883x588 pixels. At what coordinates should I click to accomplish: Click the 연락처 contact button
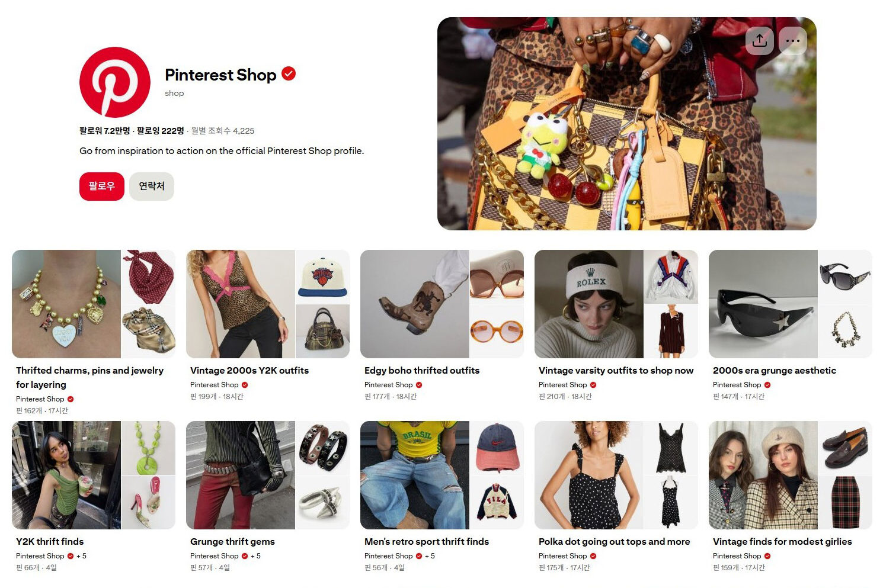pos(152,187)
